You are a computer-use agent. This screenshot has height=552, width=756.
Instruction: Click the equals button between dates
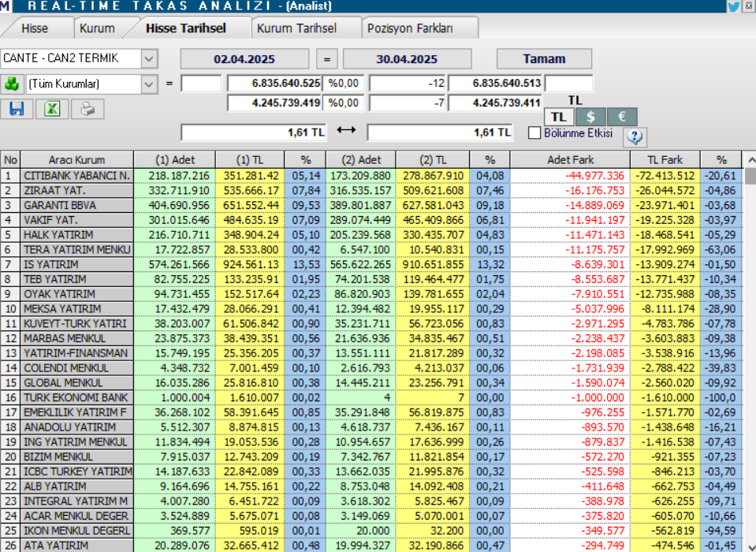click(x=327, y=59)
